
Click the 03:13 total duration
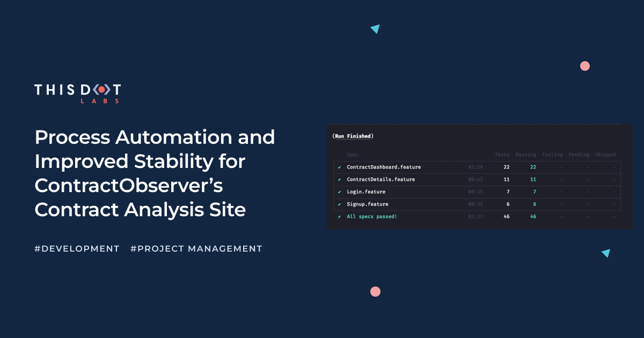[475, 216]
